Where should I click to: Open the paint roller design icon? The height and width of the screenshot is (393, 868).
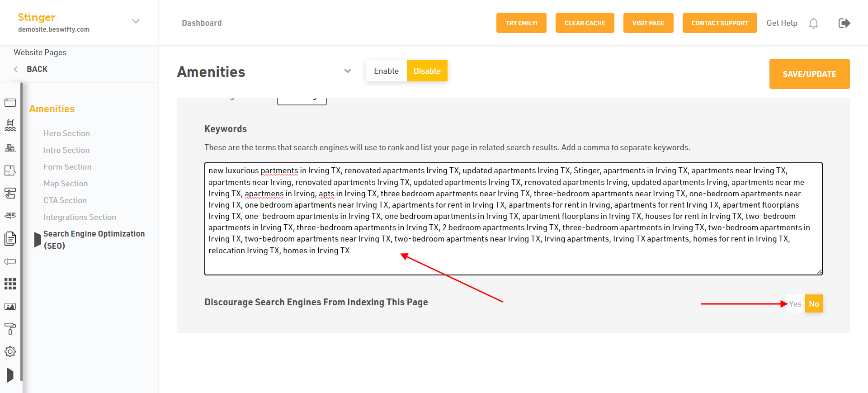coord(10,329)
